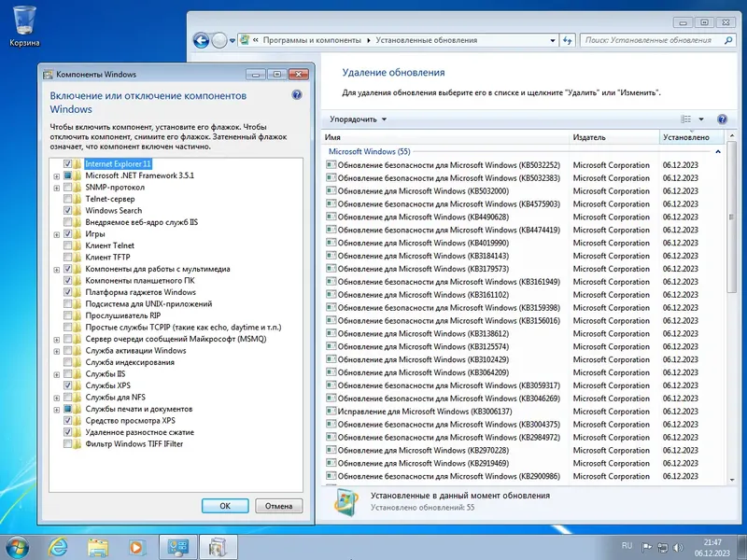
Task: Click the Action Center flag in system tray
Action: [x=646, y=548]
